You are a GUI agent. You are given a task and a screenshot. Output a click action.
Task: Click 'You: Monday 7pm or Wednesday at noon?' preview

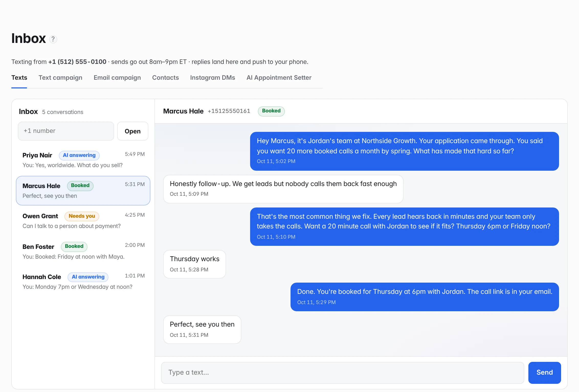[77, 287]
